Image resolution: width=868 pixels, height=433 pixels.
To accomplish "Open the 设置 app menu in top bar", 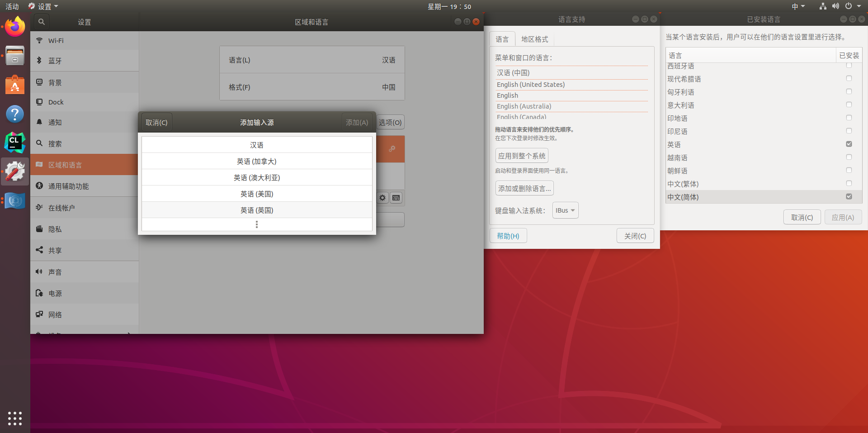I will tap(44, 6).
